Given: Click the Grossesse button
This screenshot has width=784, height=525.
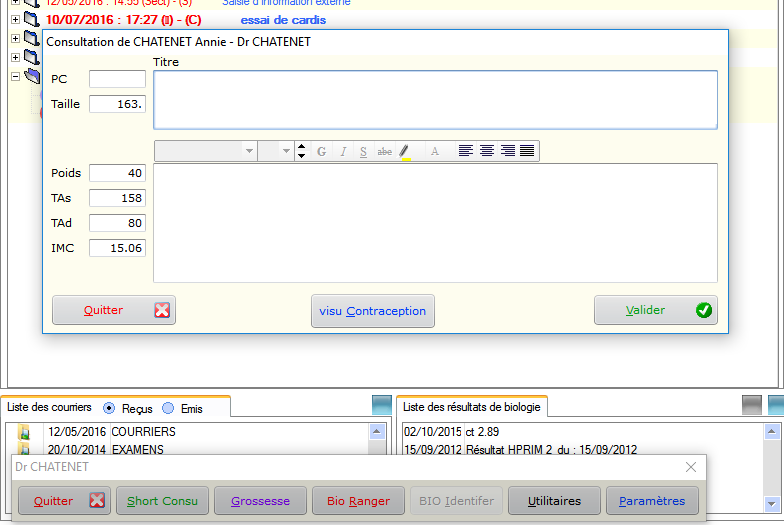Looking at the screenshot, I should [x=260, y=500].
